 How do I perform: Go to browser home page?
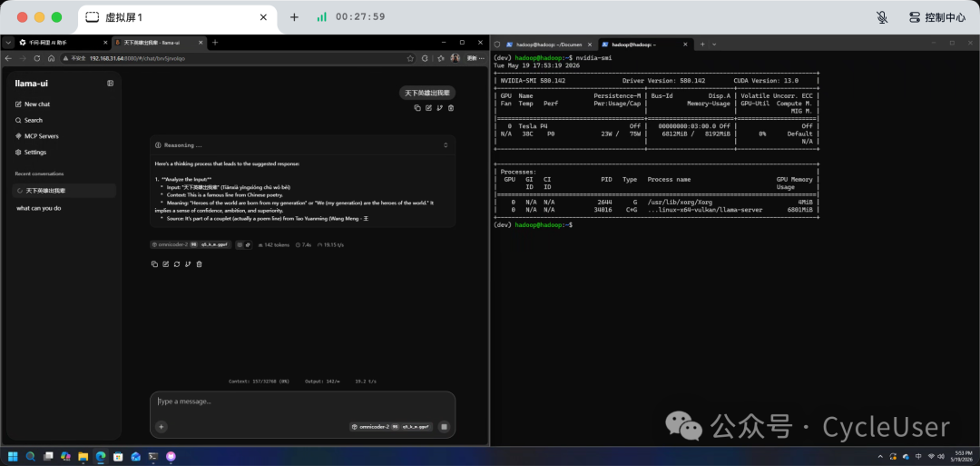pos(51,58)
